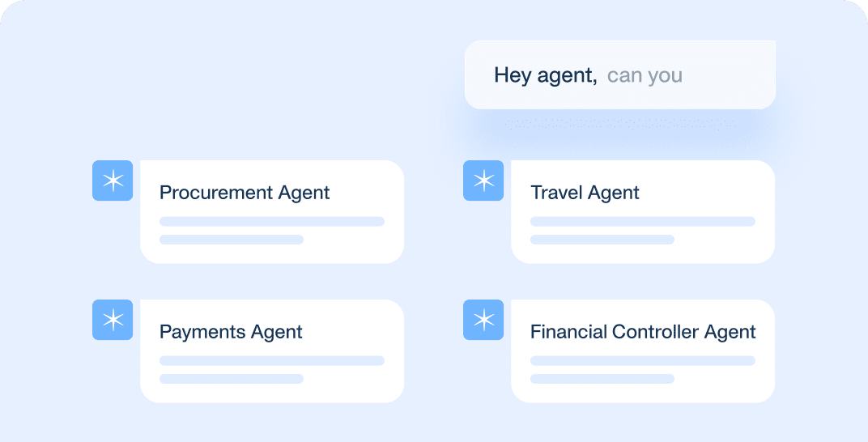The image size is (868, 442).
Task: Click short description line in Travel card
Action: pyautogui.click(x=602, y=240)
